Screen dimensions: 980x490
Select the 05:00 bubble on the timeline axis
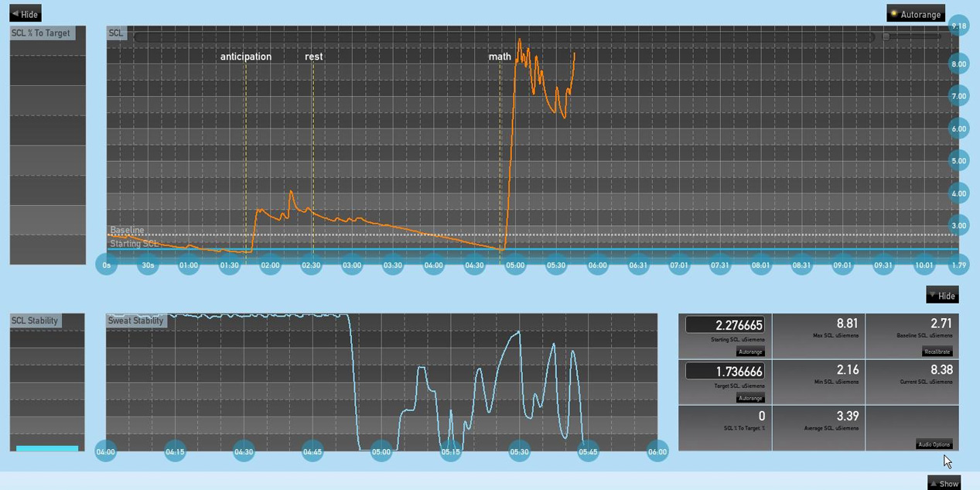click(515, 265)
